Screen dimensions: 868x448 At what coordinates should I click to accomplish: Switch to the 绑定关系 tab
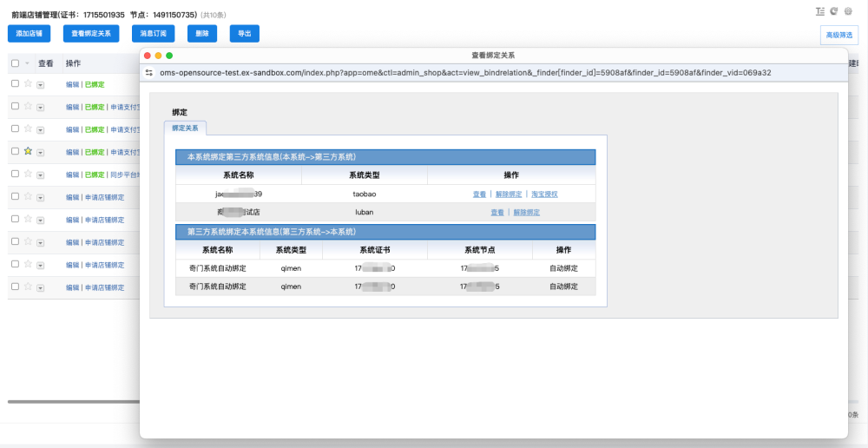tap(185, 128)
